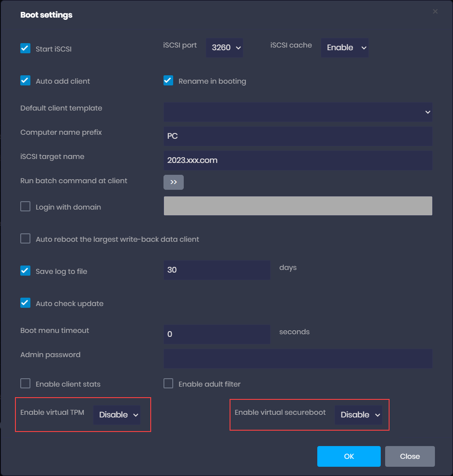453x476 pixels.
Task: Tick the Enable adult filter checkbox
Action: coord(168,384)
